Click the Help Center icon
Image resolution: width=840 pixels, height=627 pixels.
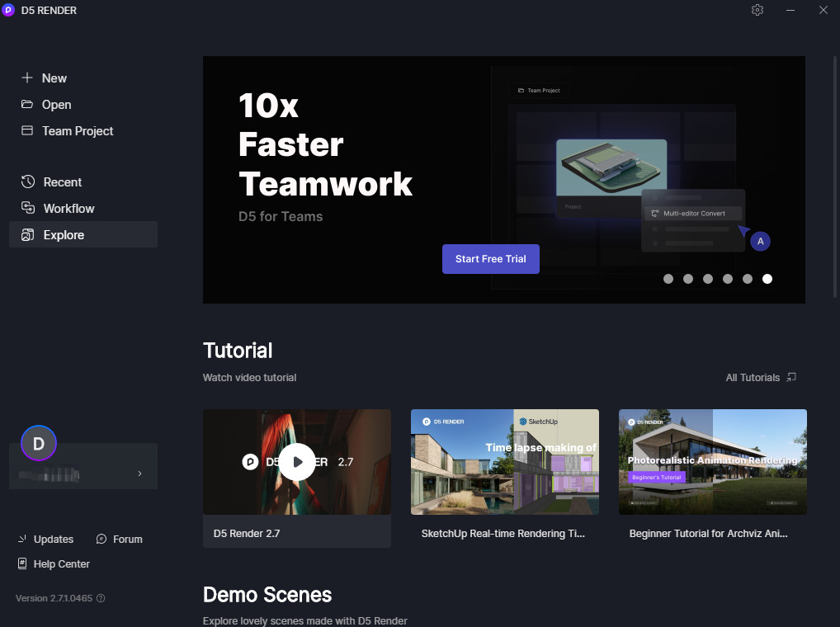22,563
